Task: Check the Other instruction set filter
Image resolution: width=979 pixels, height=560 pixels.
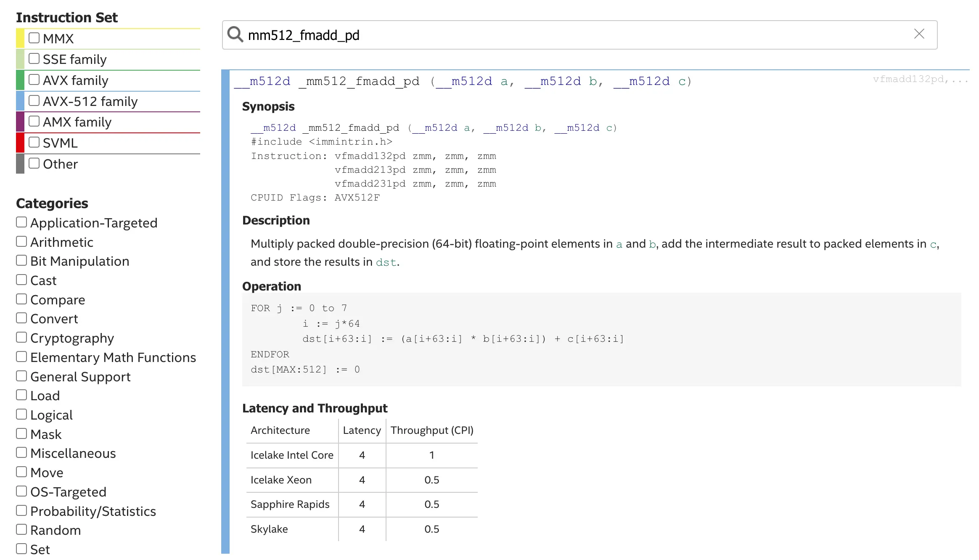Action: pyautogui.click(x=34, y=163)
